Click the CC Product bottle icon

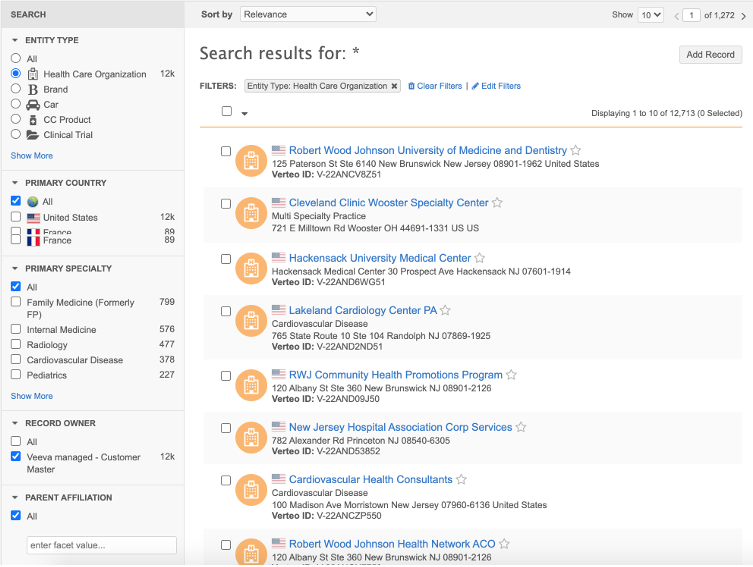tap(33, 120)
